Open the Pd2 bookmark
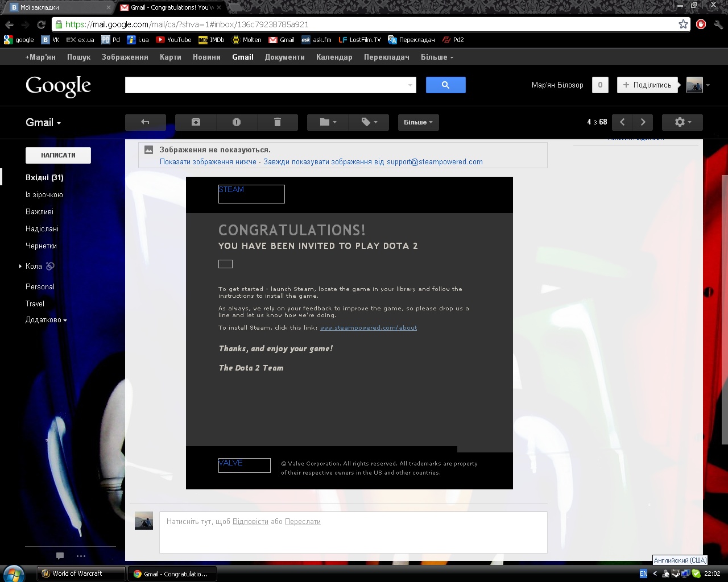This screenshot has height=582, width=728. (453, 40)
